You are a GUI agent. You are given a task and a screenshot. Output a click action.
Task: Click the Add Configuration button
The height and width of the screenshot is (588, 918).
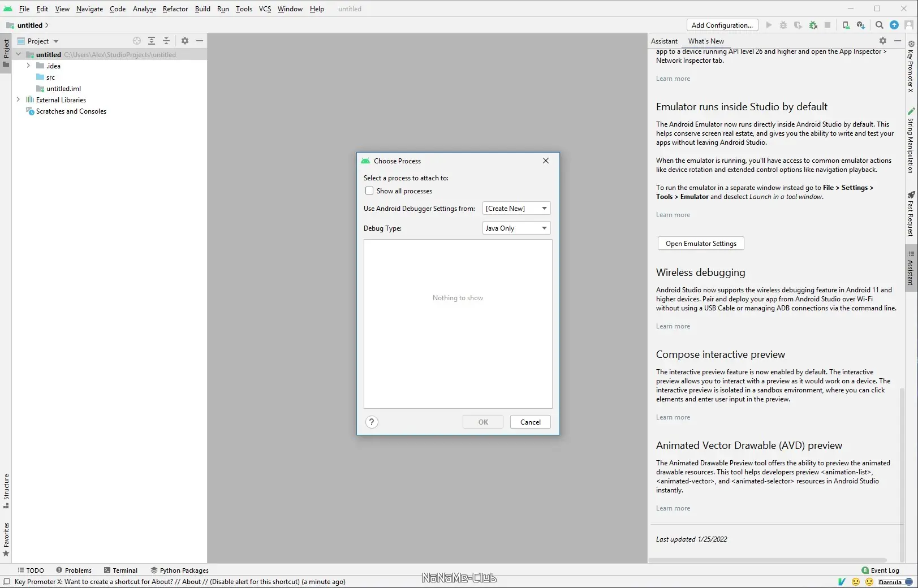pyautogui.click(x=722, y=25)
